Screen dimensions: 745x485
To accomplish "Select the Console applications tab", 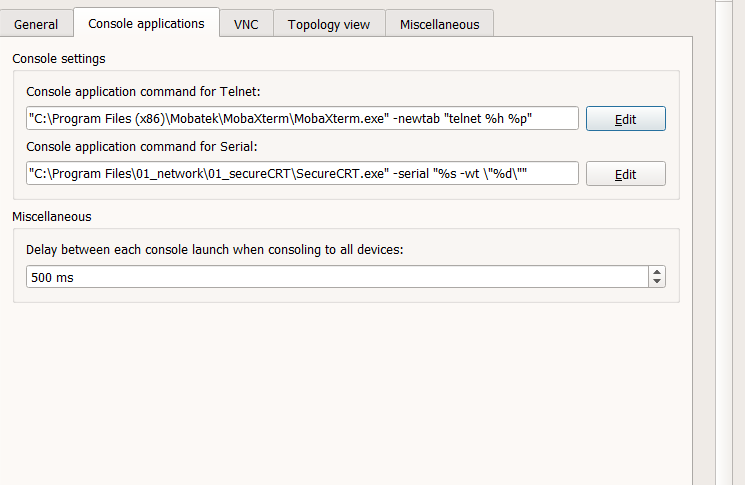I will pos(146,23).
